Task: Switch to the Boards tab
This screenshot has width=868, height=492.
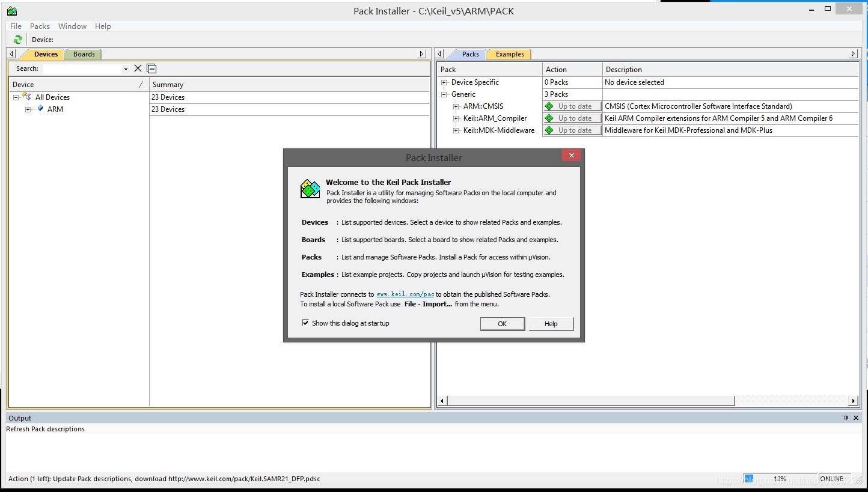Action: [84, 54]
